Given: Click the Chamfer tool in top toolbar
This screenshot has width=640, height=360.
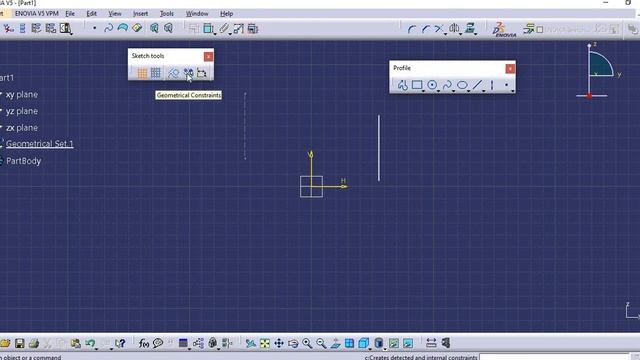Looking at the screenshot, I should pyautogui.click(x=425, y=29).
